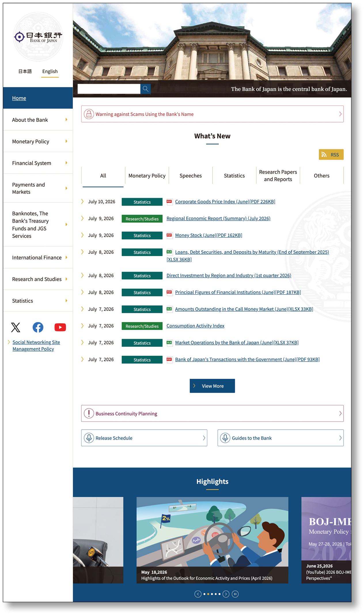Switch to Statistics tab in What's New
Viewport: 364px width, 615px height.
coord(234,176)
